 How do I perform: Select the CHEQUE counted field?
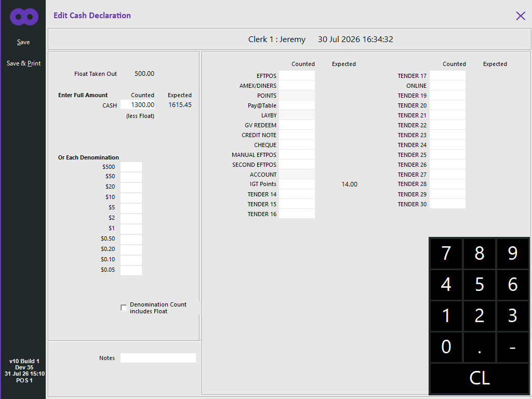click(297, 144)
